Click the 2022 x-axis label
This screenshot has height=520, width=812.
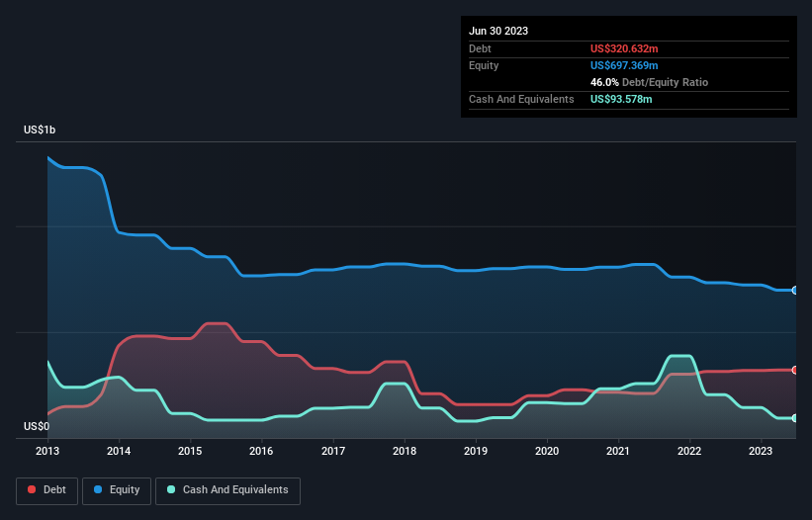pos(689,451)
